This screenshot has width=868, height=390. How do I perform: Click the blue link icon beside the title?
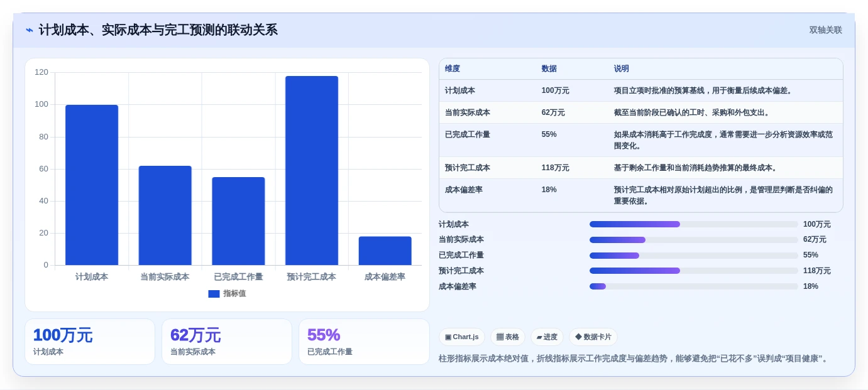[30, 30]
